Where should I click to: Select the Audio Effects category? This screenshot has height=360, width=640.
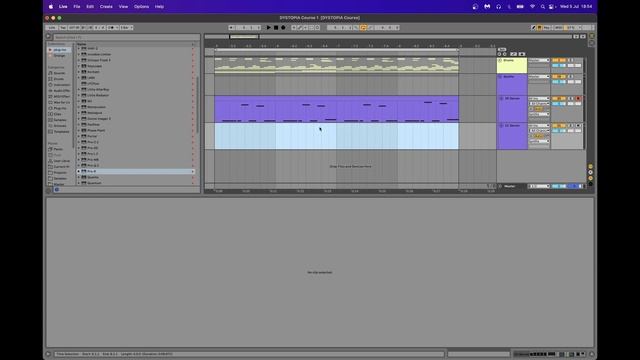point(61,91)
